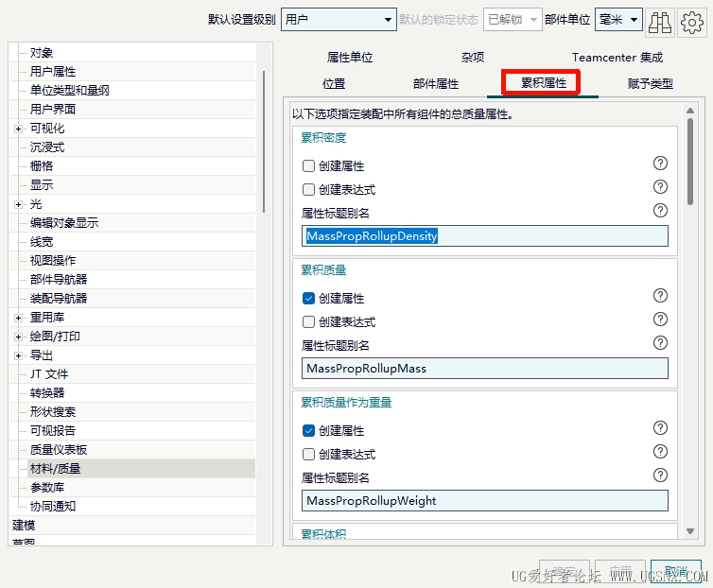The width and height of the screenshot is (713, 588).
Task: Open help for 累积密度 属性标题别名
Action: pos(660,211)
